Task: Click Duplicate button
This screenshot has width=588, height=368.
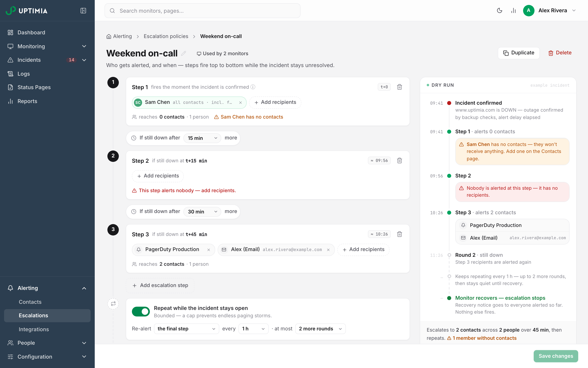Action: coord(519,53)
